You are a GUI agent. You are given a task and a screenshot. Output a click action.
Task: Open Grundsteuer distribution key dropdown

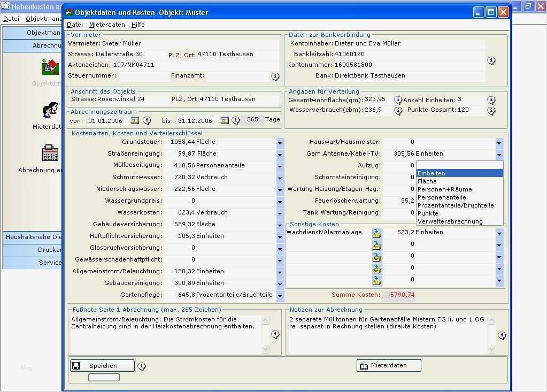[x=280, y=143]
